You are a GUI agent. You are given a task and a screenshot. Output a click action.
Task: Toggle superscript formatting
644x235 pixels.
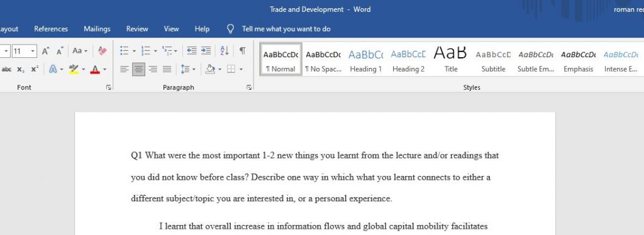[x=35, y=69]
